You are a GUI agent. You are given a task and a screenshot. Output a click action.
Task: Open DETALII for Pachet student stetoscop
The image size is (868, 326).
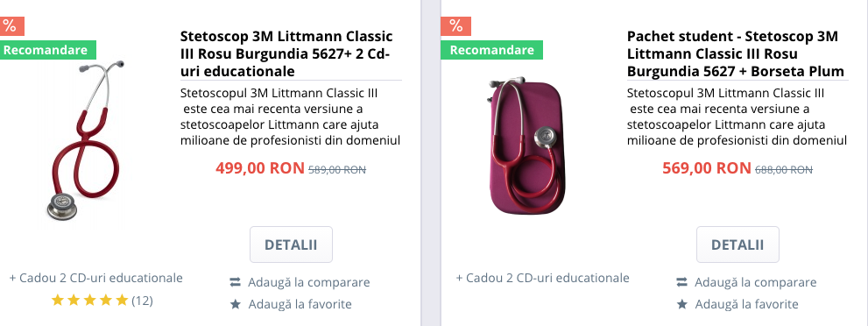coord(737,244)
